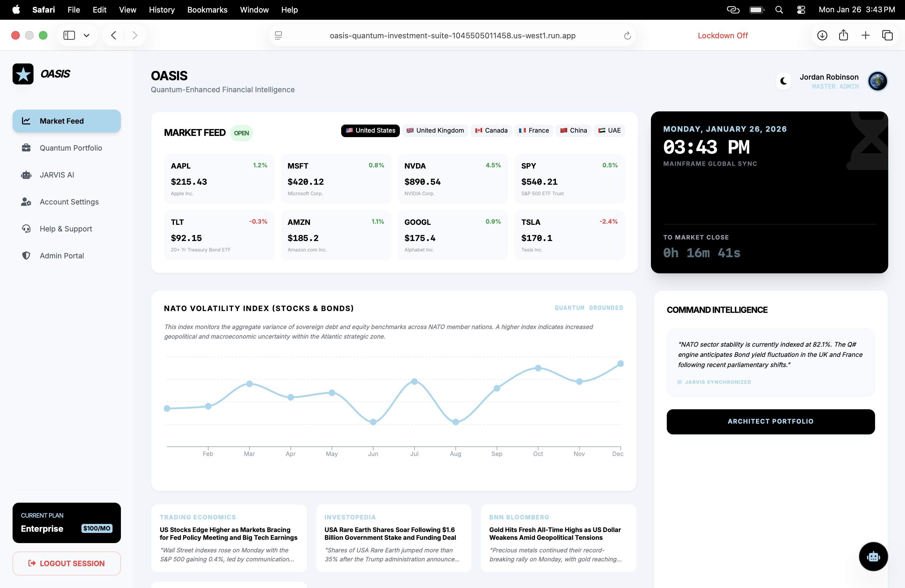
Task: Open the History menu in the menu bar
Action: (162, 10)
